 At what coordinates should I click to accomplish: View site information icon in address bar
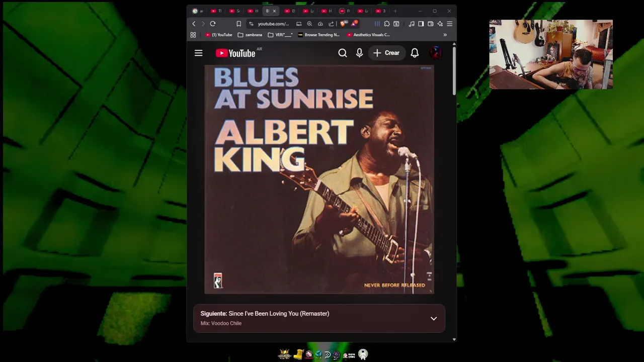[x=251, y=24]
